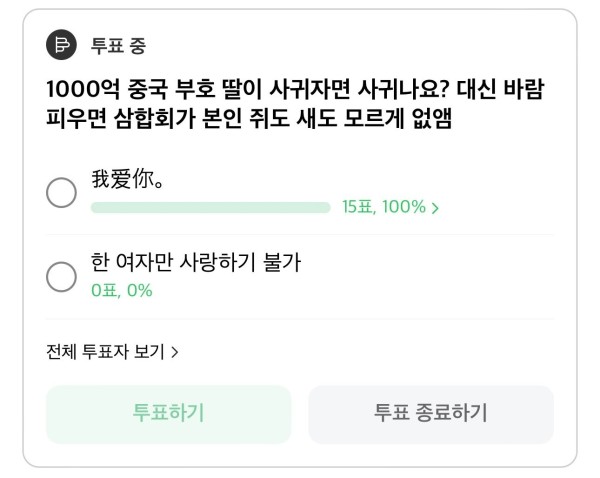Click the 투표하기 button

tap(168, 414)
